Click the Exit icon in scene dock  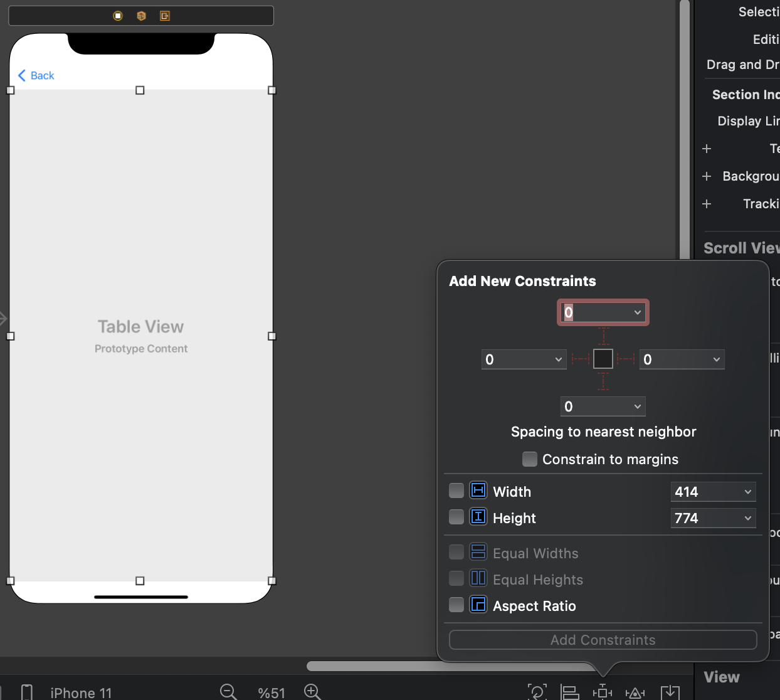(x=165, y=16)
